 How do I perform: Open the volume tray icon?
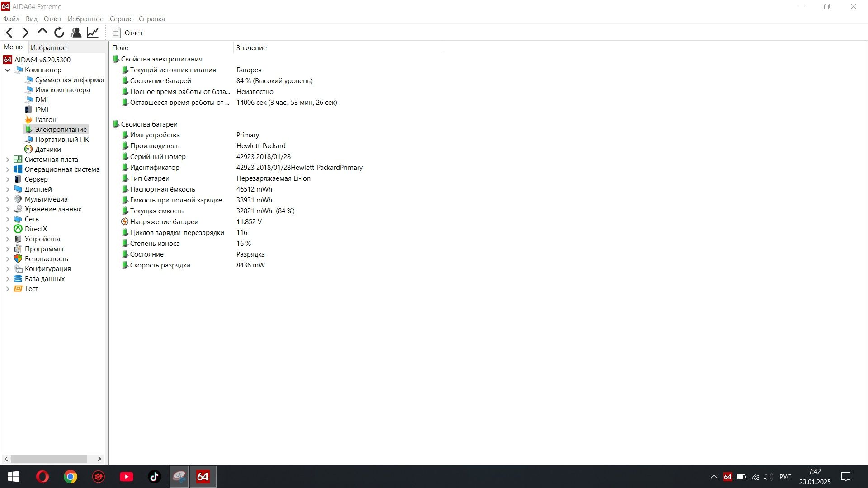click(x=768, y=477)
